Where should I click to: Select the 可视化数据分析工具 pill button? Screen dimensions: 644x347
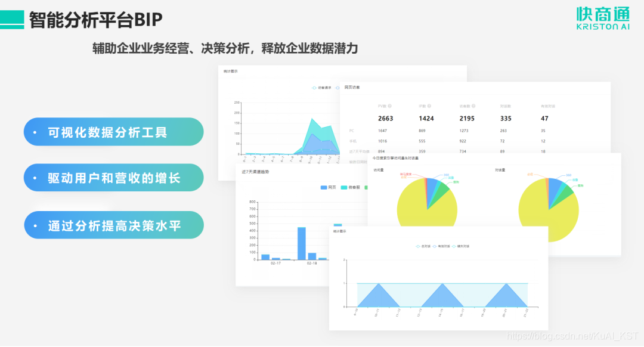point(114,132)
